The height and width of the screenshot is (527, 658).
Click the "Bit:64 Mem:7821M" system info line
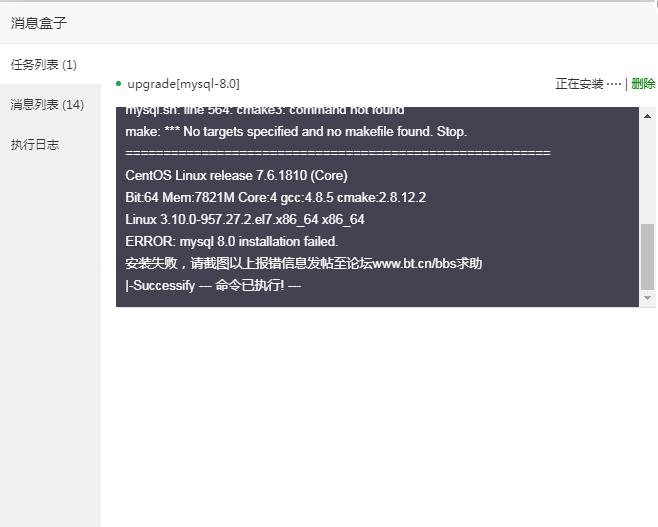(275, 197)
